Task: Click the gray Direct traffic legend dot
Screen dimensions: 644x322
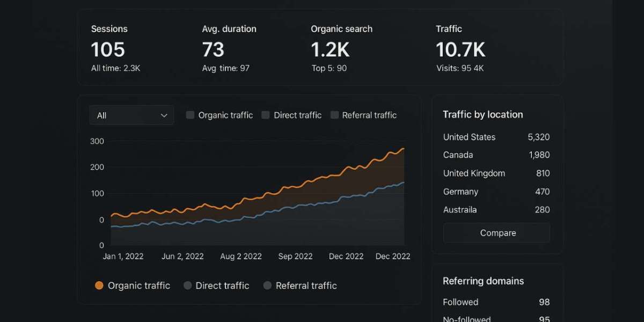Action: click(x=187, y=286)
